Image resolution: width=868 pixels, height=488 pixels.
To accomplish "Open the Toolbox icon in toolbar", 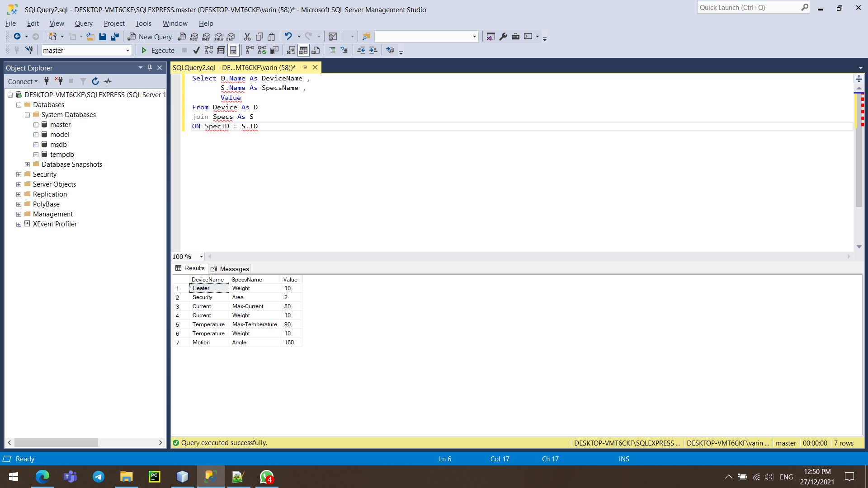I will pos(515,37).
